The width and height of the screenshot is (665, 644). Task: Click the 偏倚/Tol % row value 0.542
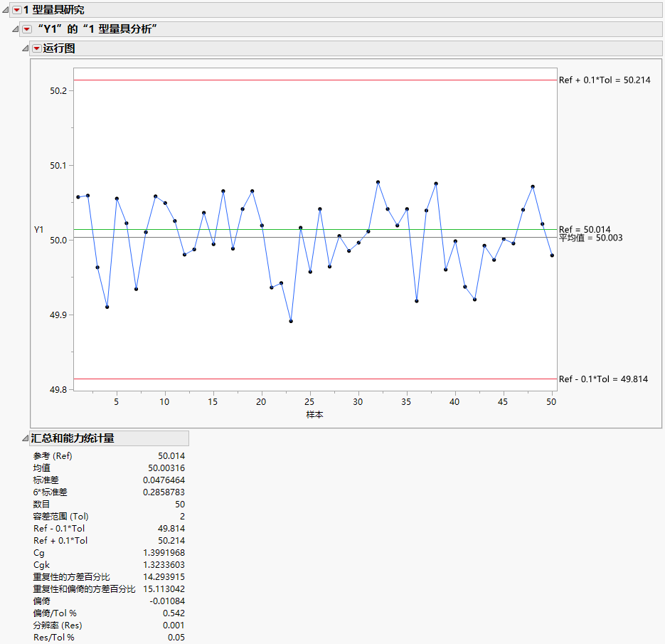click(175, 613)
